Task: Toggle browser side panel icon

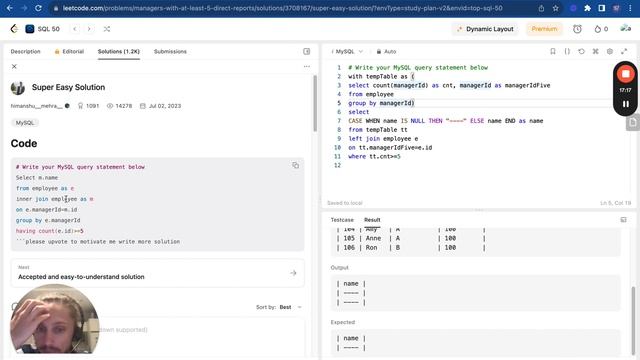Action: coord(602,8)
